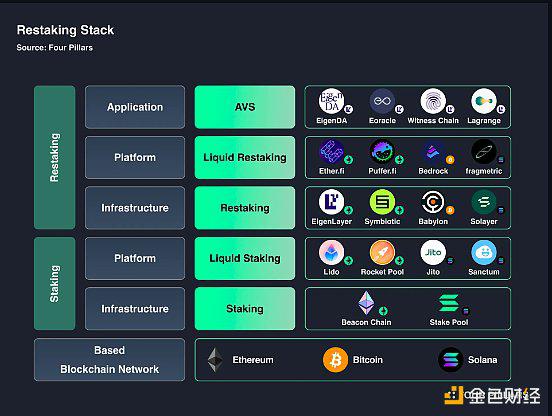Click the Liquid Staking green box
This screenshot has height=416, width=552.
[x=245, y=258]
